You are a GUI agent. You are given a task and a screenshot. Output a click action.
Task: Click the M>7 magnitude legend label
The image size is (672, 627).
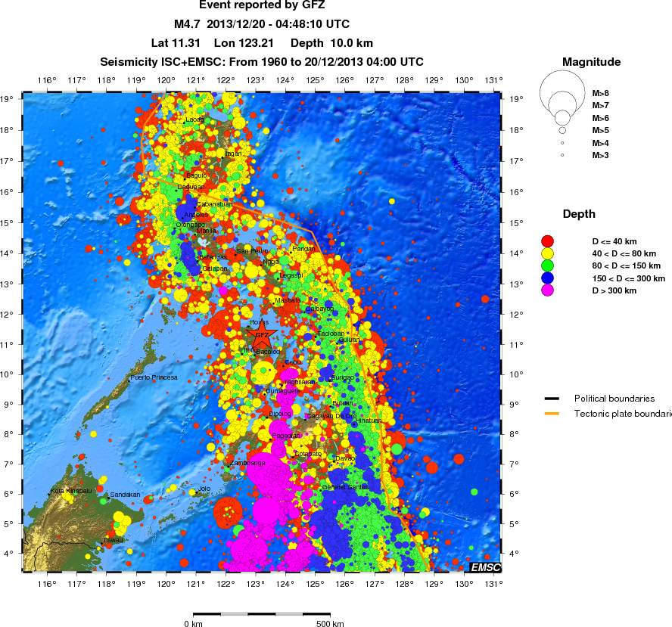pyautogui.click(x=600, y=105)
